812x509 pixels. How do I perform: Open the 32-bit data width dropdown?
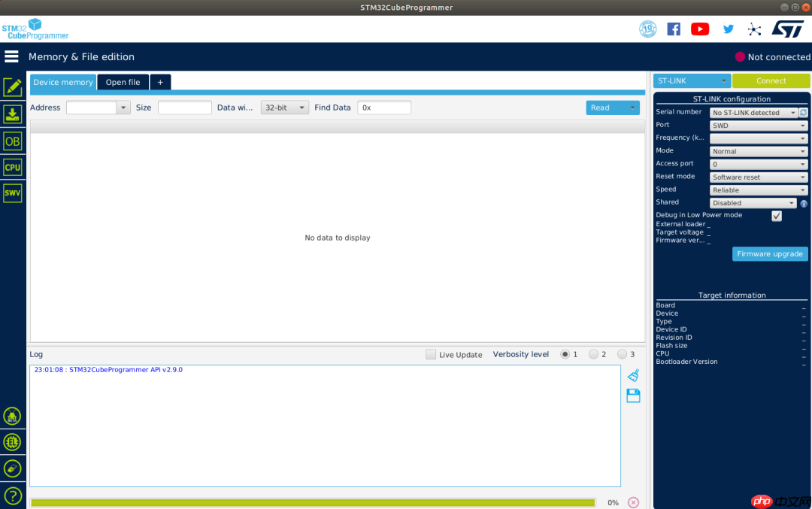(285, 108)
